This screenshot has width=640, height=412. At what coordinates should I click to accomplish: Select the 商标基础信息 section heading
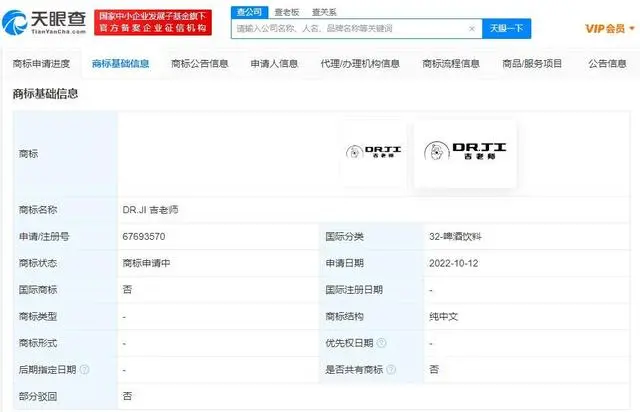pos(45,94)
